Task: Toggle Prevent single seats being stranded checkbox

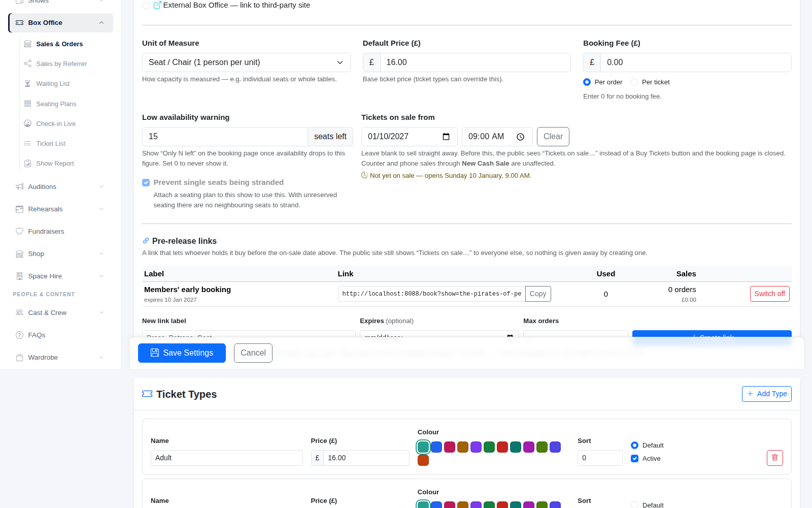Action: click(x=146, y=182)
